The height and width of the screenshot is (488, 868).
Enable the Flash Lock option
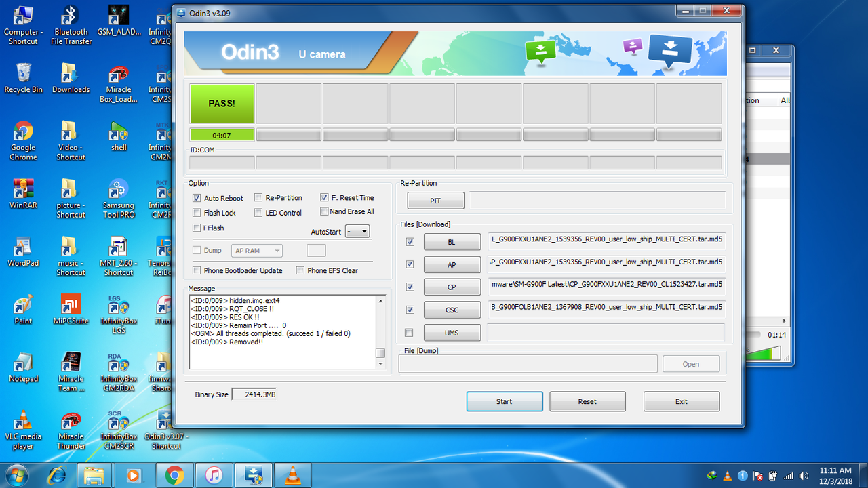coord(197,213)
